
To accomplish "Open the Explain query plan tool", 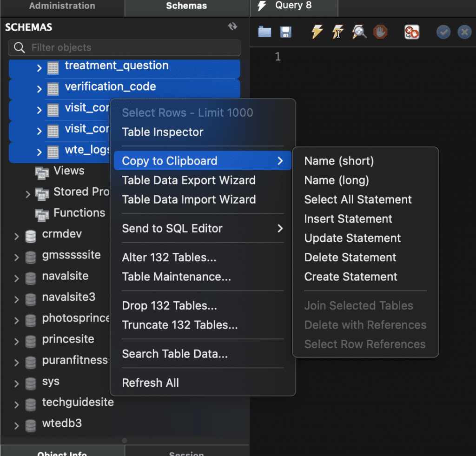I will [x=359, y=32].
